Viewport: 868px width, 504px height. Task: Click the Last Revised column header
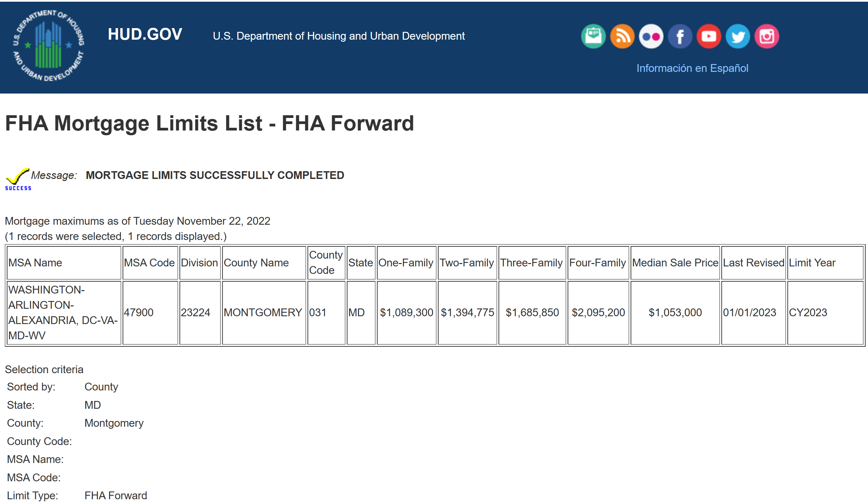click(x=753, y=263)
